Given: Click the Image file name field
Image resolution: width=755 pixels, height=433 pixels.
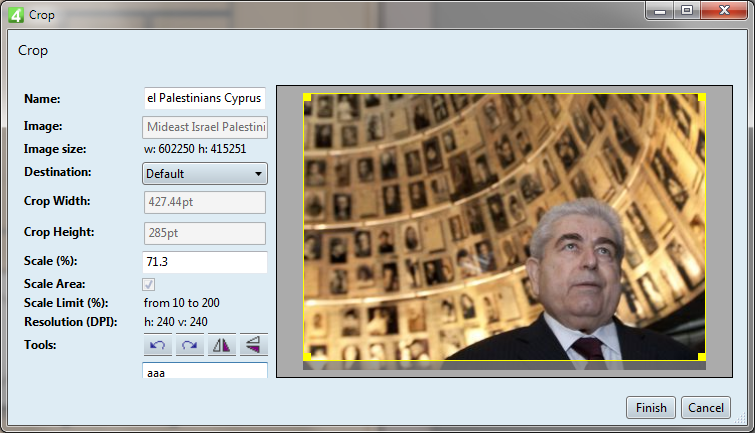Looking at the screenshot, I should pos(205,127).
